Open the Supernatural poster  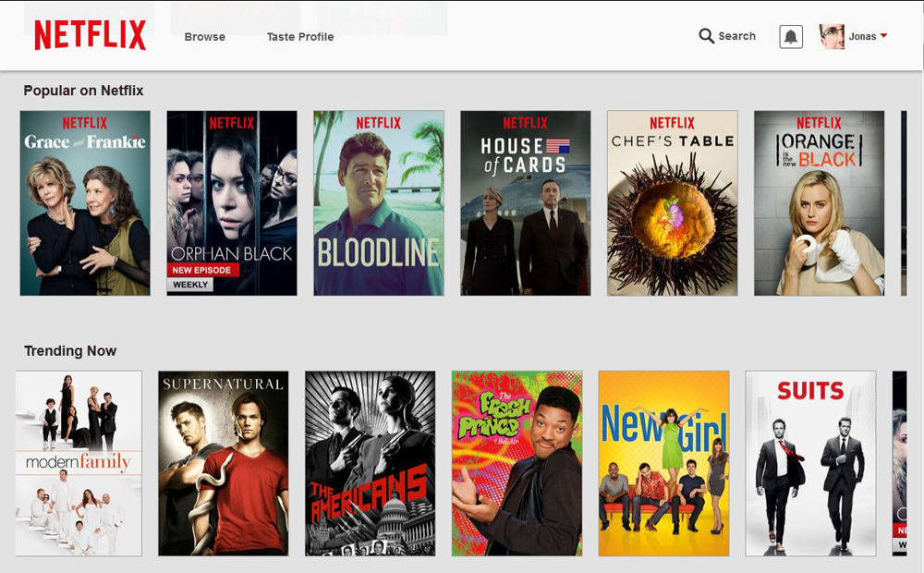tap(224, 463)
